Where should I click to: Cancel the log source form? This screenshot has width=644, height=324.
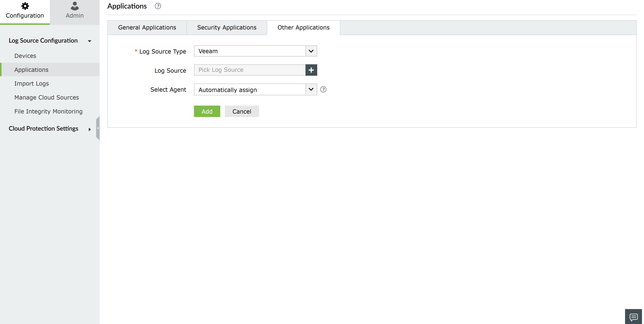click(x=242, y=111)
